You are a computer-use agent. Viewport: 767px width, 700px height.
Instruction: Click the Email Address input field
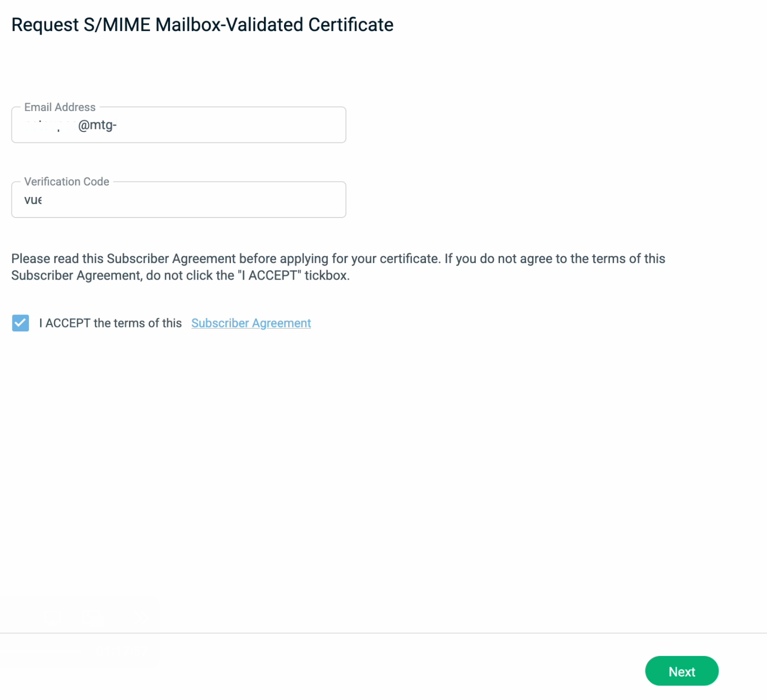pyautogui.click(x=178, y=125)
